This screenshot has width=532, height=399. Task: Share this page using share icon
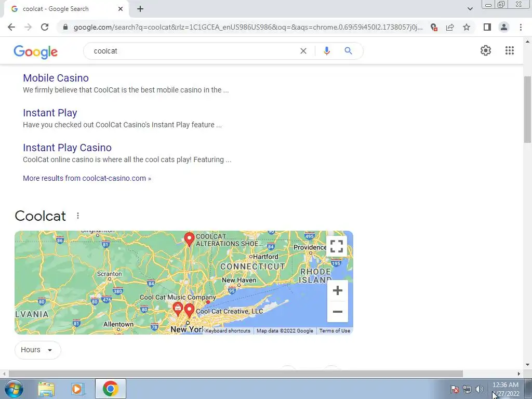tap(450, 27)
